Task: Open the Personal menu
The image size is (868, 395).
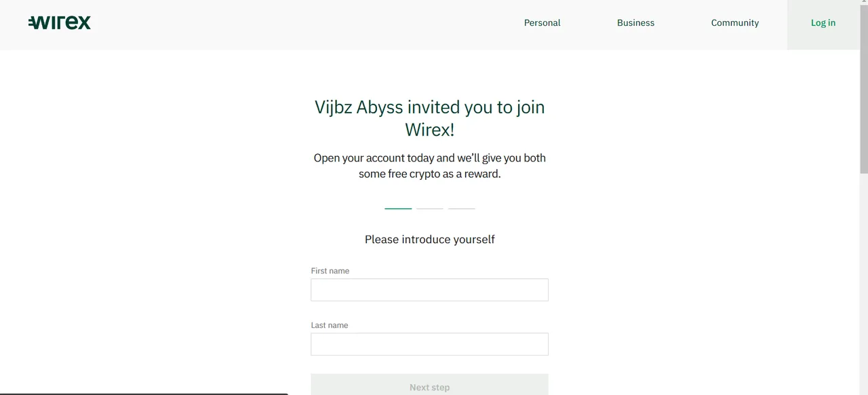Action: [542, 23]
